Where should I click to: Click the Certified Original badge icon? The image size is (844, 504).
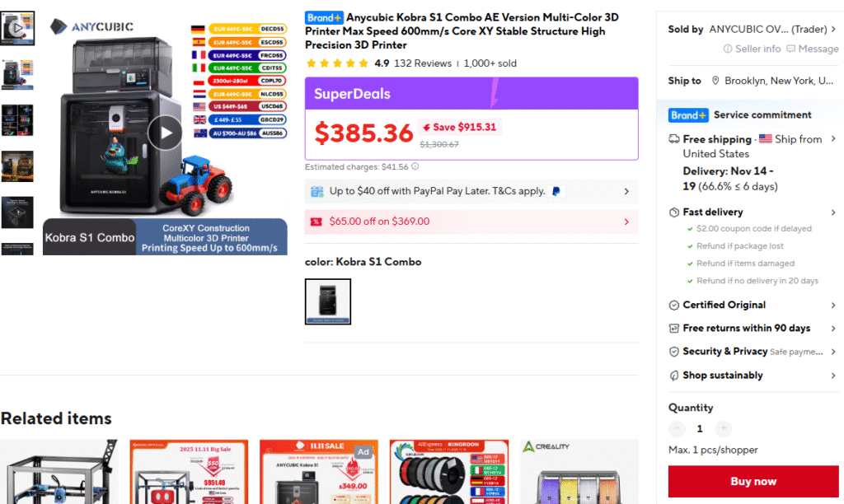coord(674,305)
